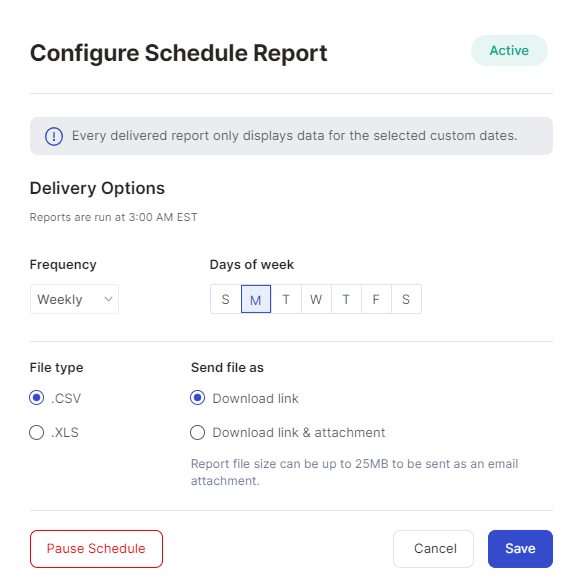This screenshot has height=580, width=578.
Task: Select Saturday in Days of week
Action: [406, 299]
